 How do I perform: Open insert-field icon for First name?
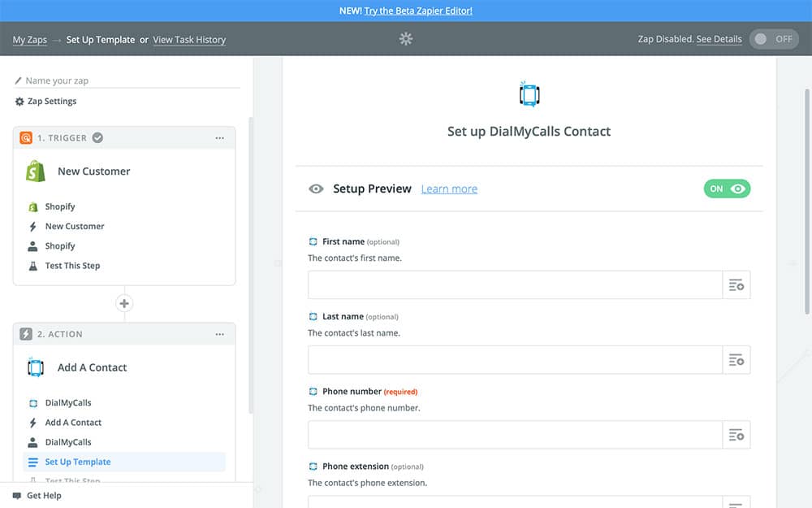click(736, 285)
